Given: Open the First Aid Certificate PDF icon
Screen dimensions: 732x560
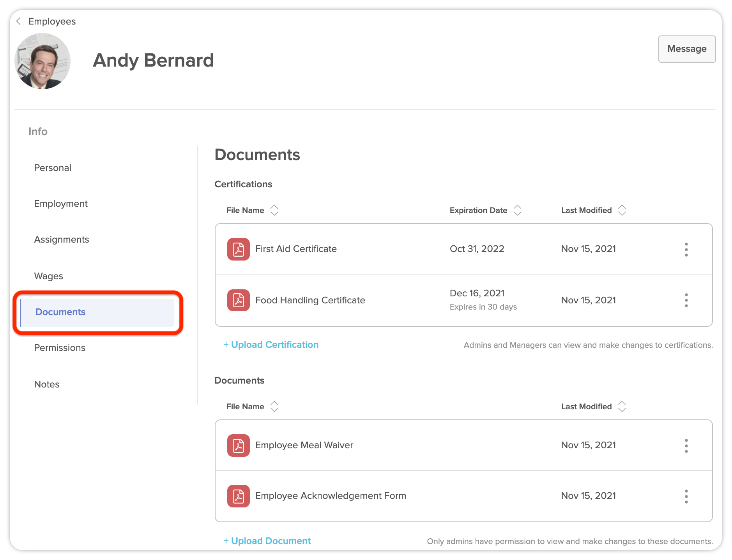Looking at the screenshot, I should 238,249.
